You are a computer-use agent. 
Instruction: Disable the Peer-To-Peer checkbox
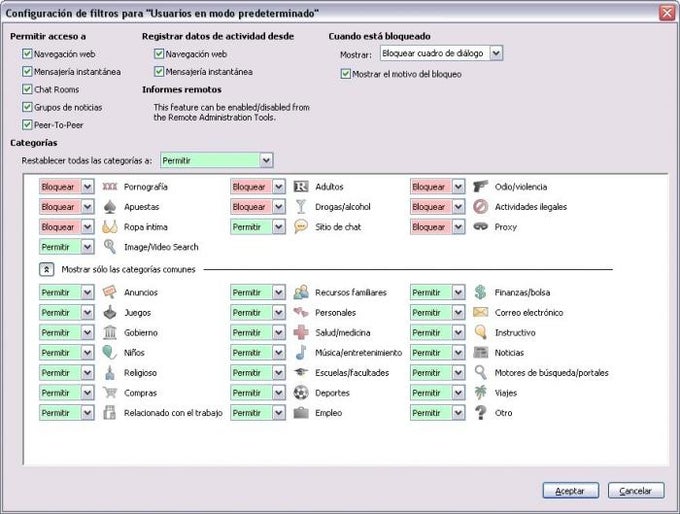[27, 125]
